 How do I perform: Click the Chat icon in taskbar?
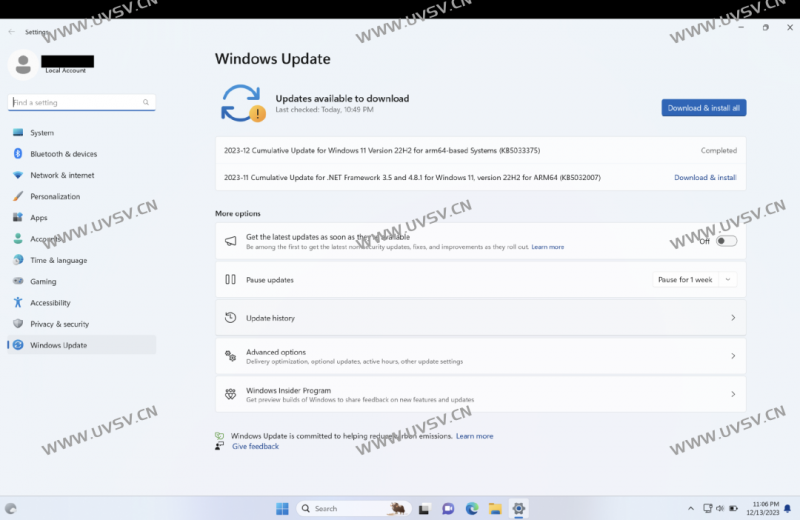point(448,508)
